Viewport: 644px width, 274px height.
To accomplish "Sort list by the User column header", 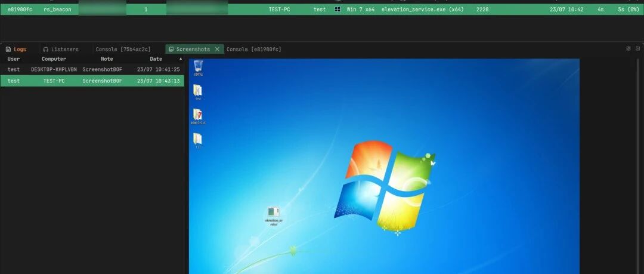I will (14, 59).
